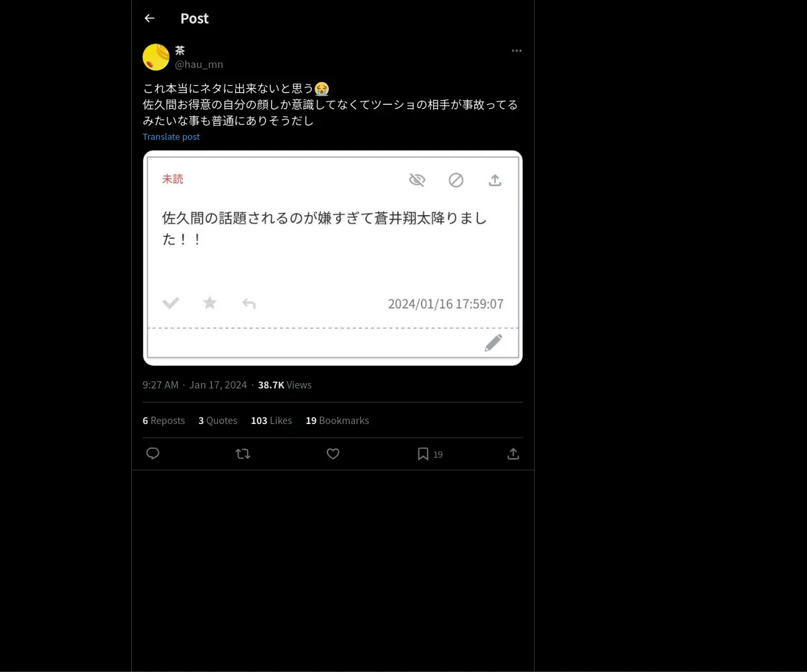This screenshot has height=672, width=807.
Task: Click the star icon in message card
Action: coord(210,302)
